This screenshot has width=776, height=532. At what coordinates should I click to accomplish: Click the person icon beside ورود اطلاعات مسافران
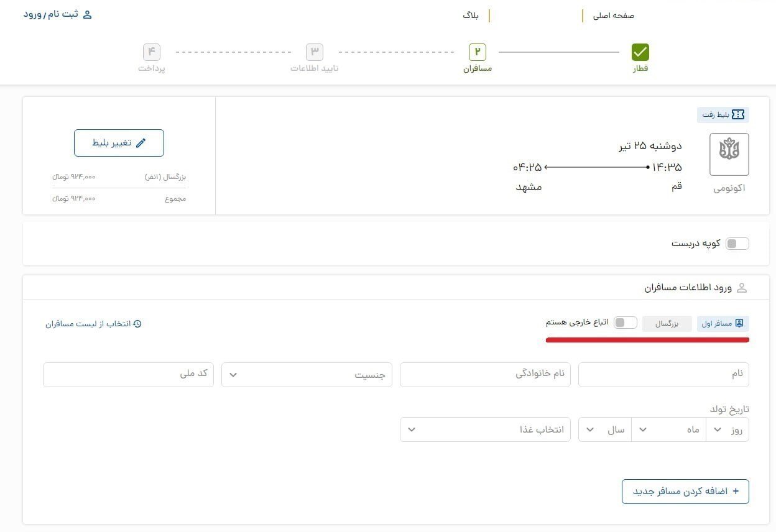point(741,287)
